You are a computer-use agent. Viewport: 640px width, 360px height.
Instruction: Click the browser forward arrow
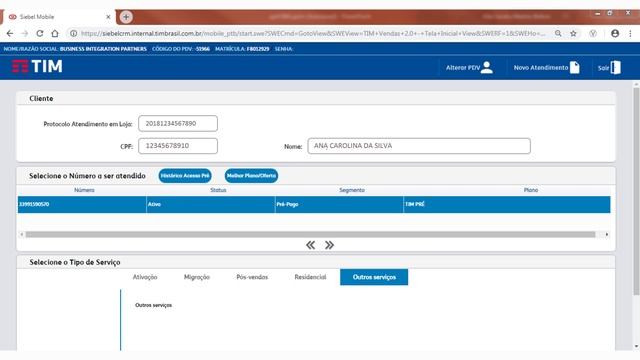pyautogui.click(x=24, y=33)
